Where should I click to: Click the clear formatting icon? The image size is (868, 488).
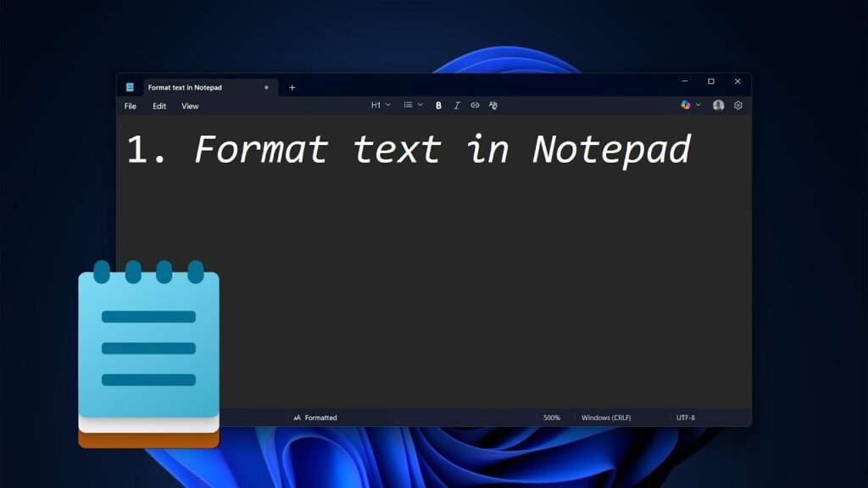coord(493,105)
